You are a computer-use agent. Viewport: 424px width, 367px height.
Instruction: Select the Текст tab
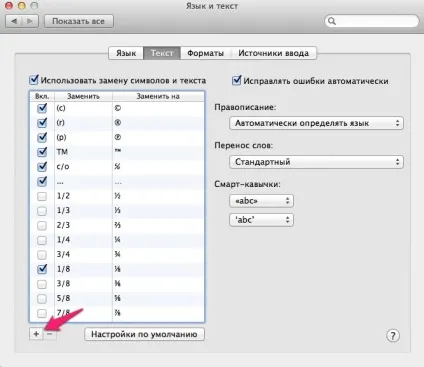coord(162,53)
